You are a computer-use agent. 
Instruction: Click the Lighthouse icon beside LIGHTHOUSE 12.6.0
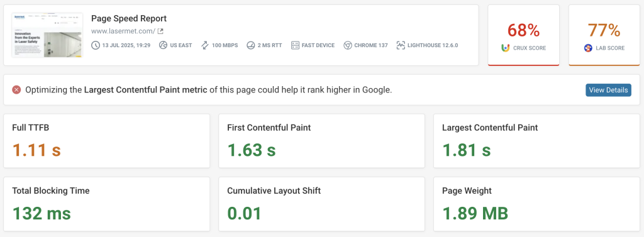tap(401, 45)
